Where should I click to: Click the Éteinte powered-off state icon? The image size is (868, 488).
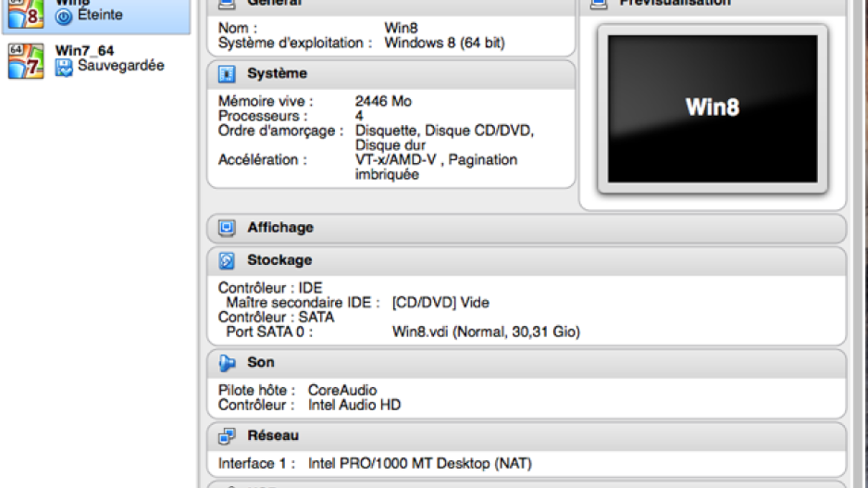click(64, 17)
